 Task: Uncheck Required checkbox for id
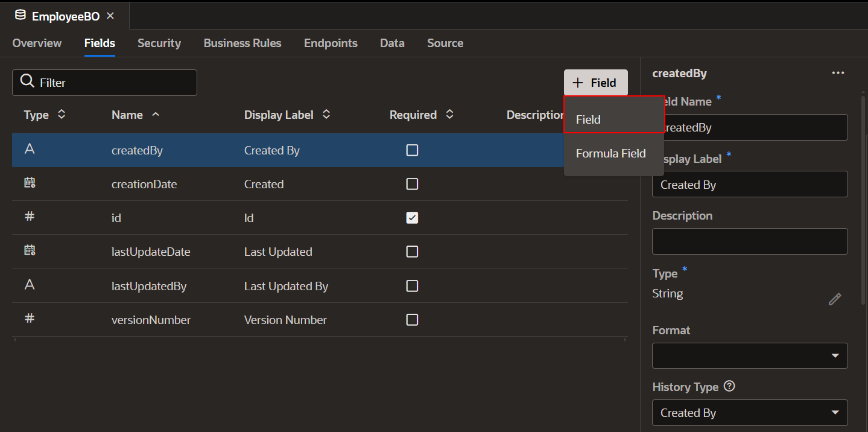click(x=412, y=218)
